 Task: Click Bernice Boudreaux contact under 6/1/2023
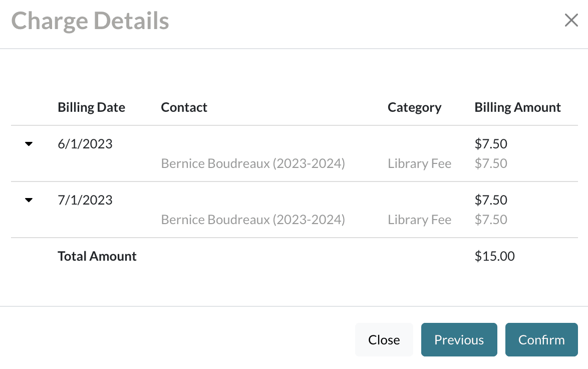[253, 163]
